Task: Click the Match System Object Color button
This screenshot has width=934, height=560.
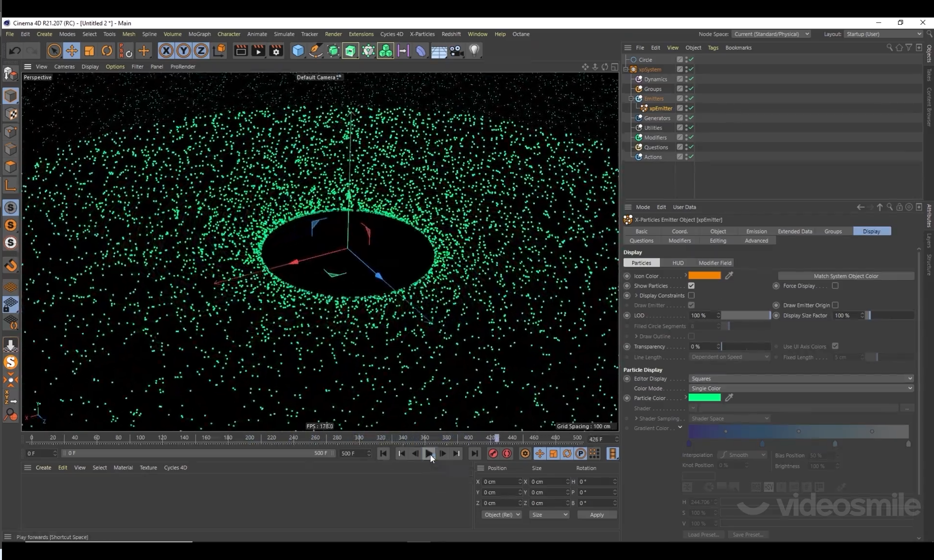Action: (846, 276)
